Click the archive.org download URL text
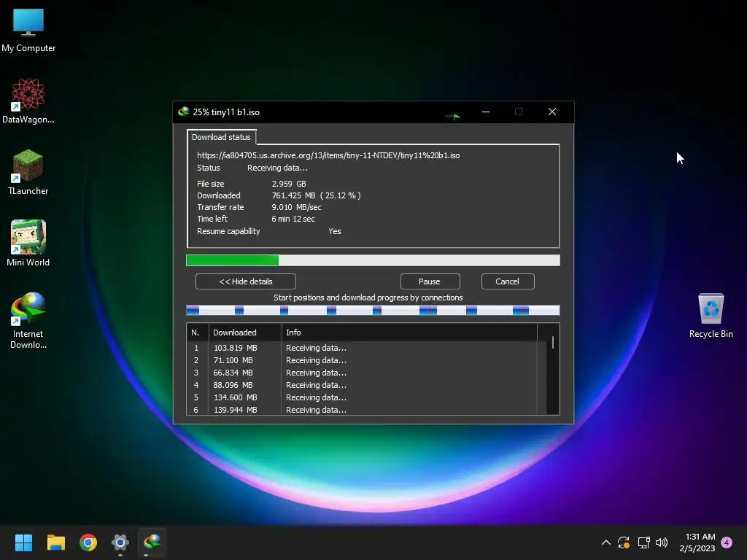747x560 pixels. (328, 155)
